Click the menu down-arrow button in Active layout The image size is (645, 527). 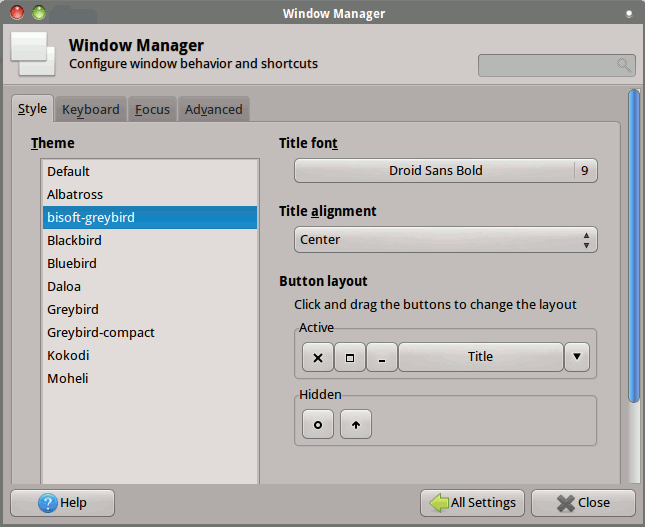[x=577, y=357]
